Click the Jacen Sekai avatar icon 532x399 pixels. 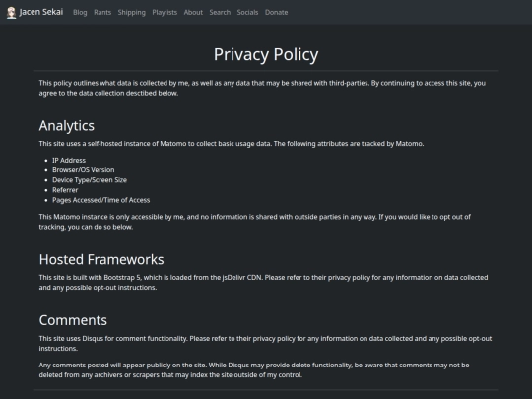(x=12, y=13)
